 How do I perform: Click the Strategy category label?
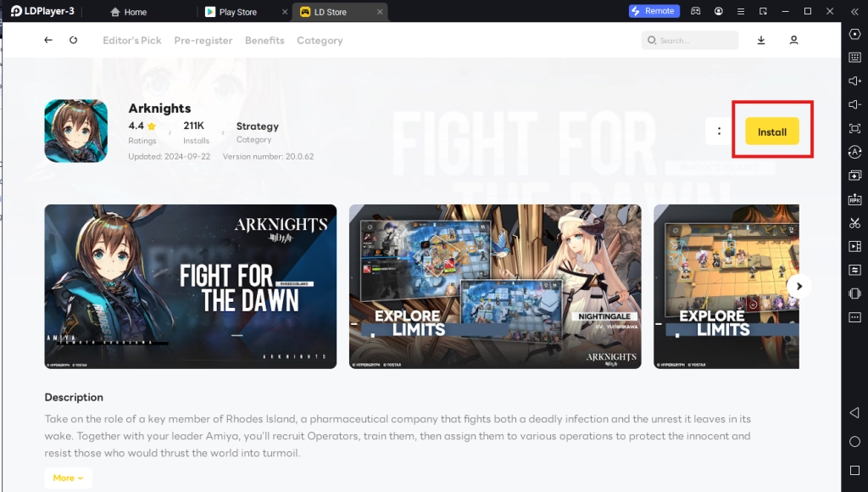click(x=258, y=126)
